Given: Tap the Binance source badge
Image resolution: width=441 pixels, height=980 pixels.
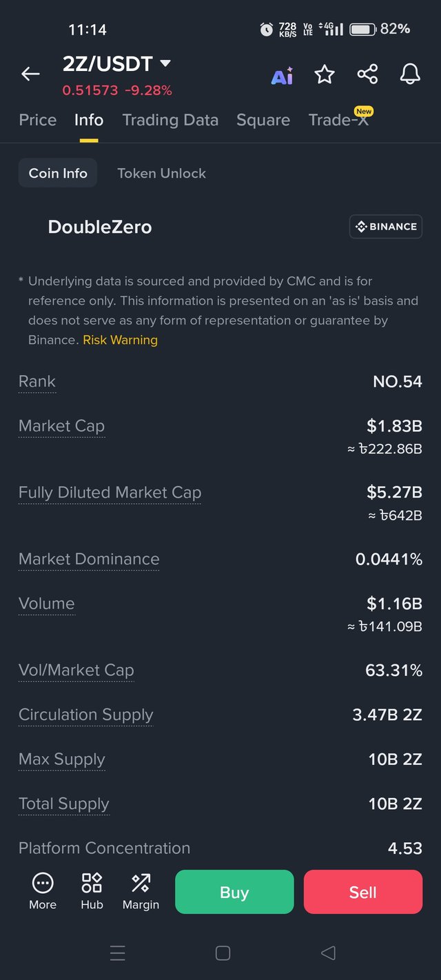Looking at the screenshot, I should pos(386,227).
